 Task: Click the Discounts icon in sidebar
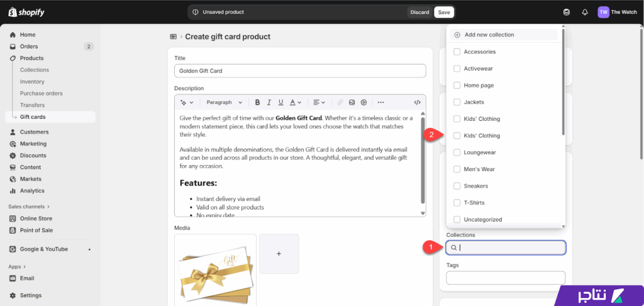click(x=13, y=156)
